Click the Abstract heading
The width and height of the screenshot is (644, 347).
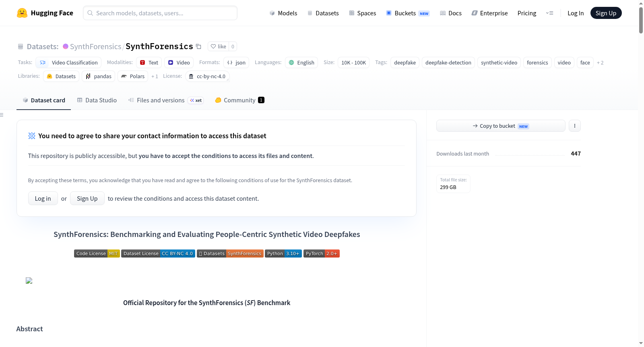pyautogui.click(x=29, y=329)
